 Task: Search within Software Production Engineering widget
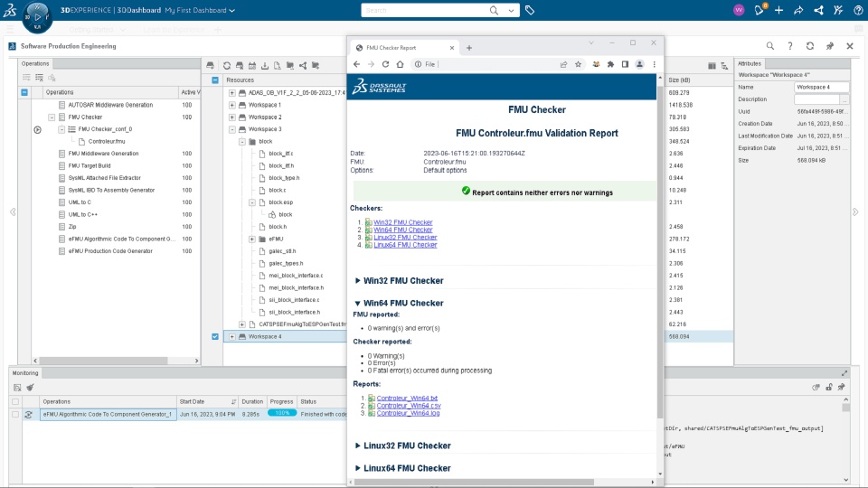point(770,46)
